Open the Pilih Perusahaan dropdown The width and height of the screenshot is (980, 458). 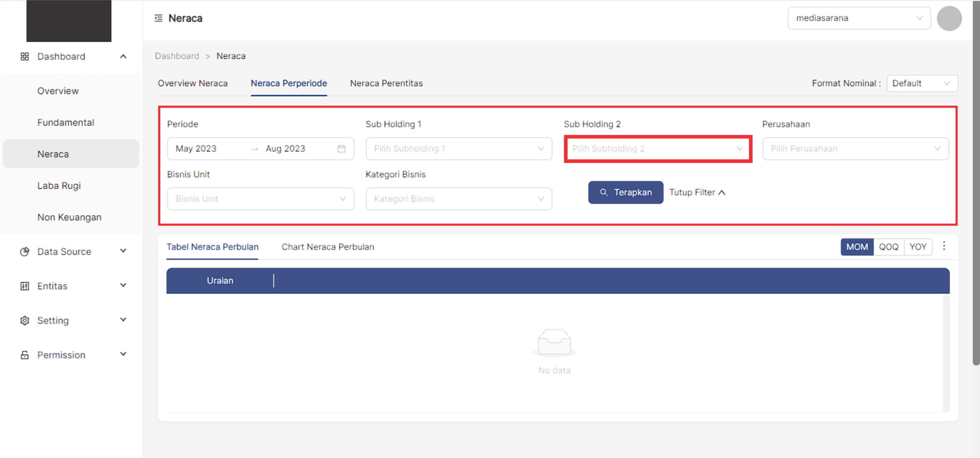coord(855,149)
